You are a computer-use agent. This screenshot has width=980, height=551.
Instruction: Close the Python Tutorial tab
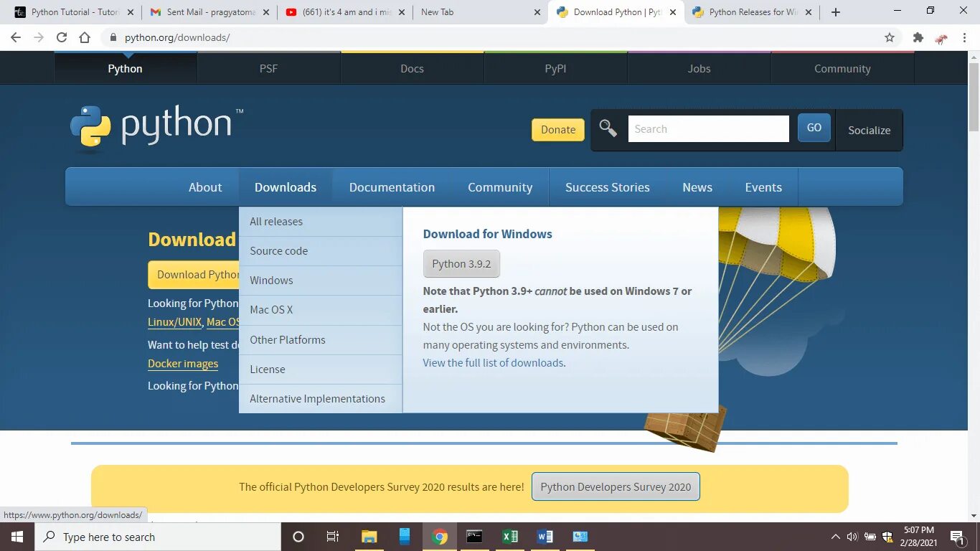click(x=129, y=12)
